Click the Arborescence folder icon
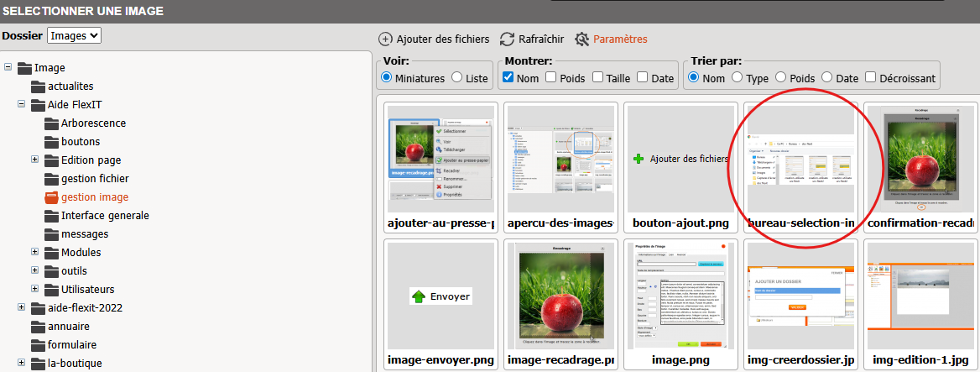980x372 pixels. coord(51,123)
